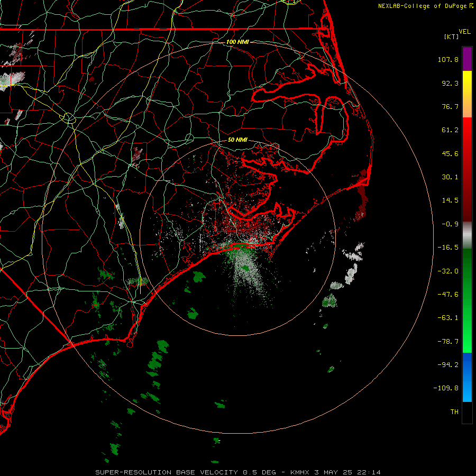
Task: Click the SUPER-RESOLUTION BASE VELOCITY caption text
Action: 167,472
